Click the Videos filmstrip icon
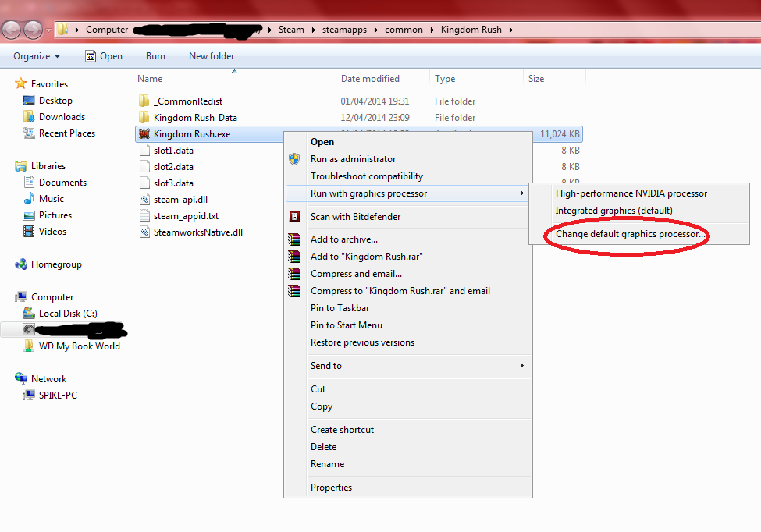 (29, 232)
